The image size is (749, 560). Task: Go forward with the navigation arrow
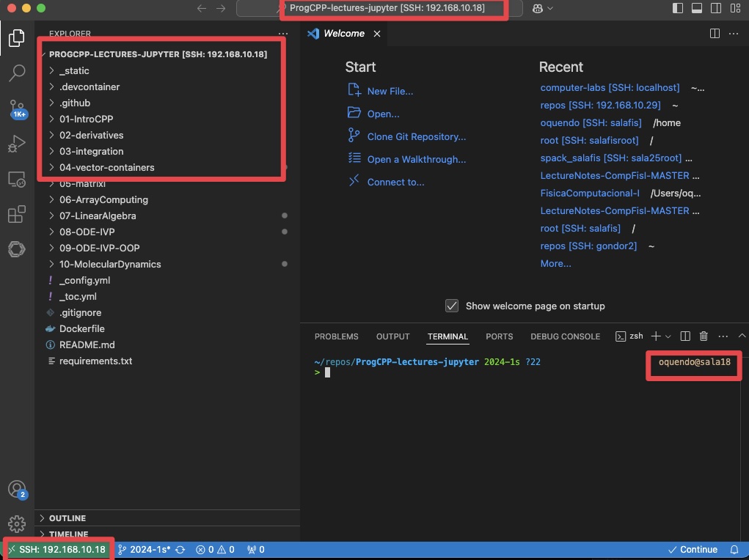click(x=221, y=8)
